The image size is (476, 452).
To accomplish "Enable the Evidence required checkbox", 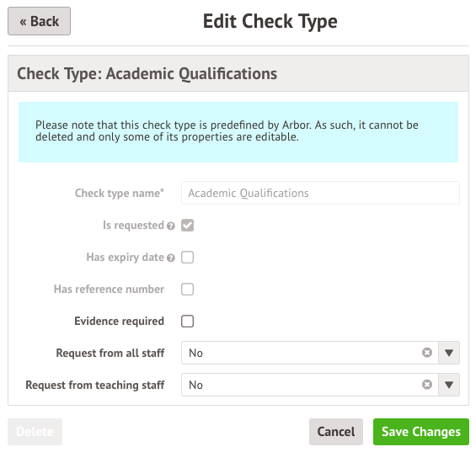I will coord(187,322).
